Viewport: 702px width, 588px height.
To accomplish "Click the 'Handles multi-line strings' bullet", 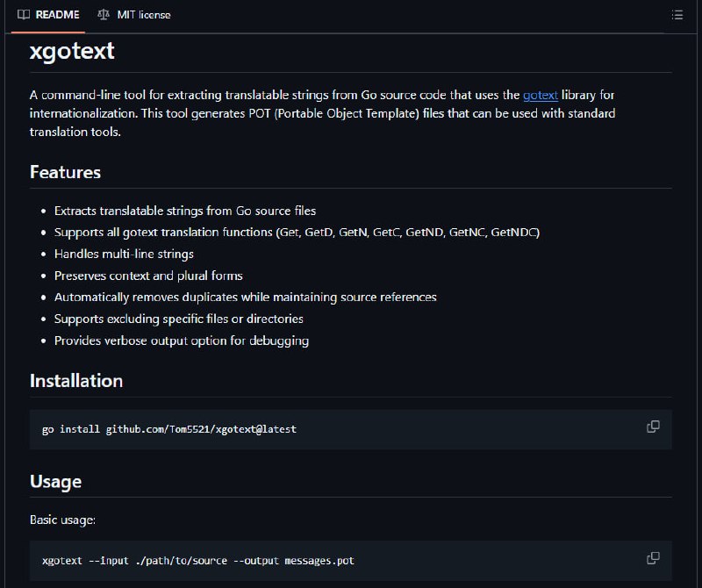I will point(124,254).
